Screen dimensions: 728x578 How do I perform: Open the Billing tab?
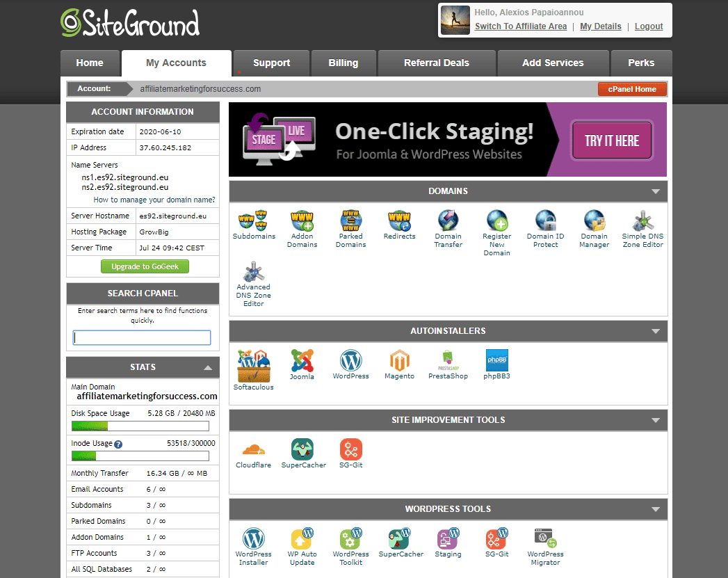point(343,63)
